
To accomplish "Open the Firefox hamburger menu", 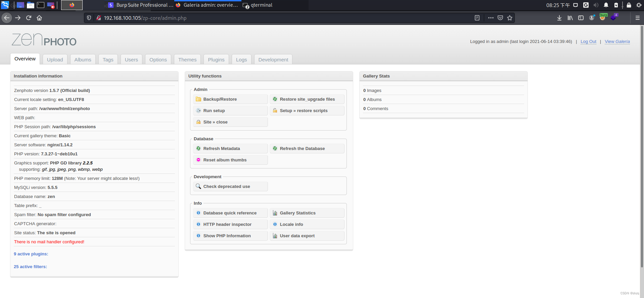I will [x=637, y=18].
